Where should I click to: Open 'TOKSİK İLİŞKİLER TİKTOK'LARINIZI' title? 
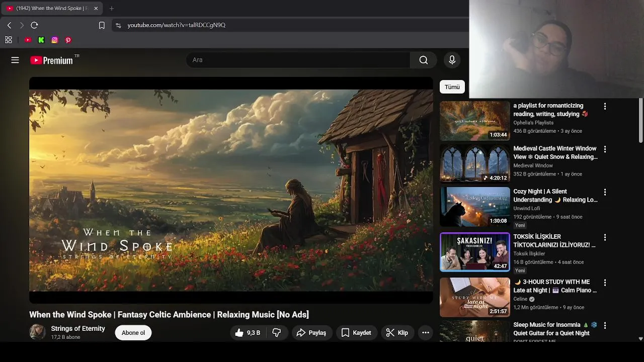point(554,241)
